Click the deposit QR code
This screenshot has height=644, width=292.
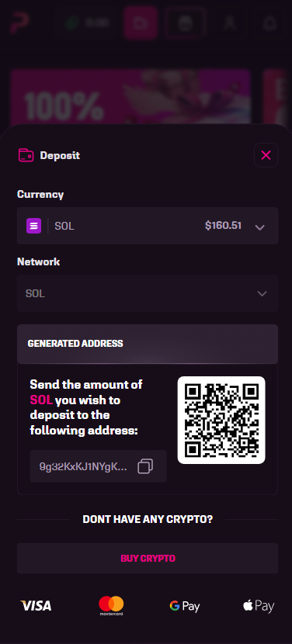click(221, 421)
